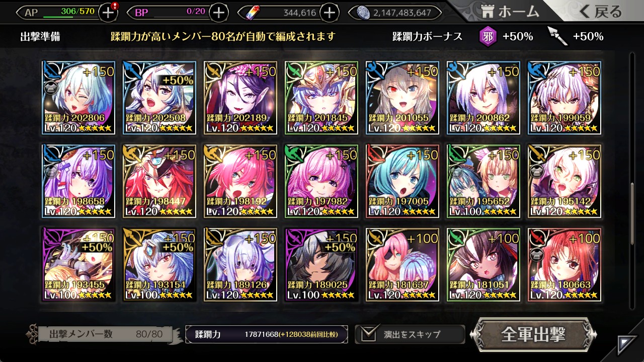Go to ホーム screen

(x=510, y=12)
